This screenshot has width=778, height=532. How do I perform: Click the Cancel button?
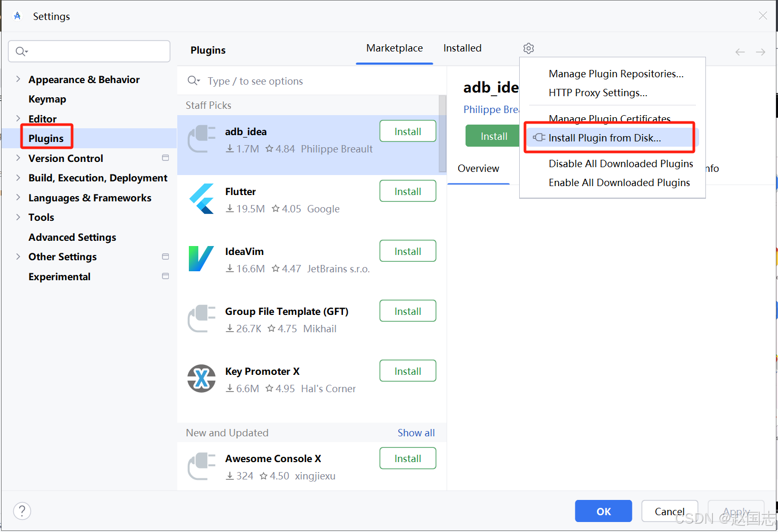tap(670, 511)
